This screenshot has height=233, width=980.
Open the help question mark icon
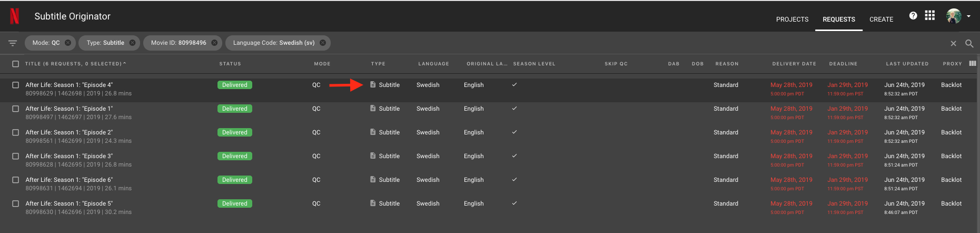point(913,16)
